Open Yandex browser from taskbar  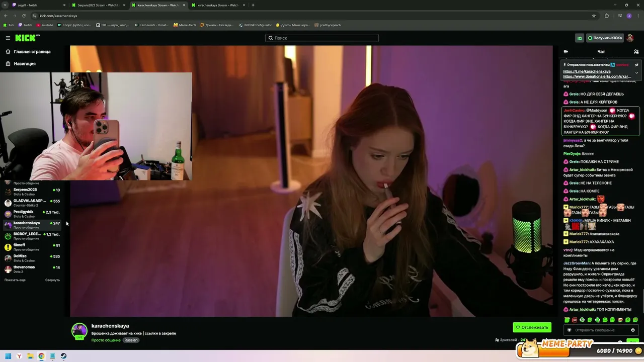click(x=19, y=356)
